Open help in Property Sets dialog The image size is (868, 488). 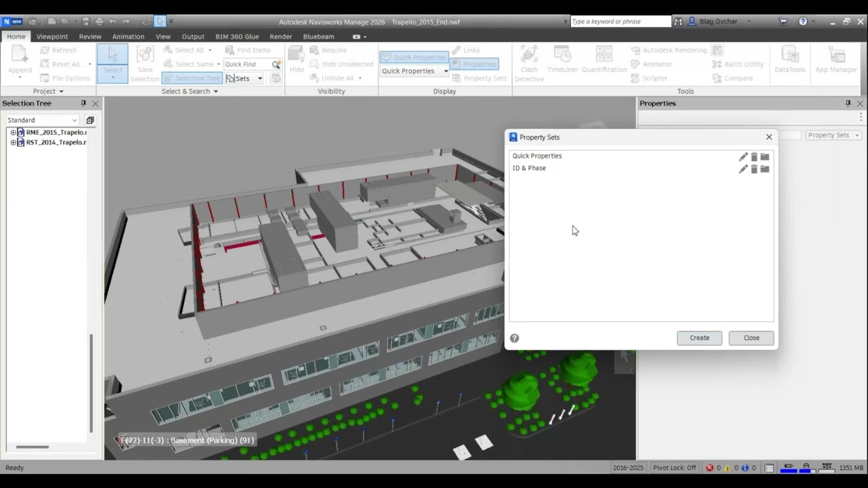515,338
